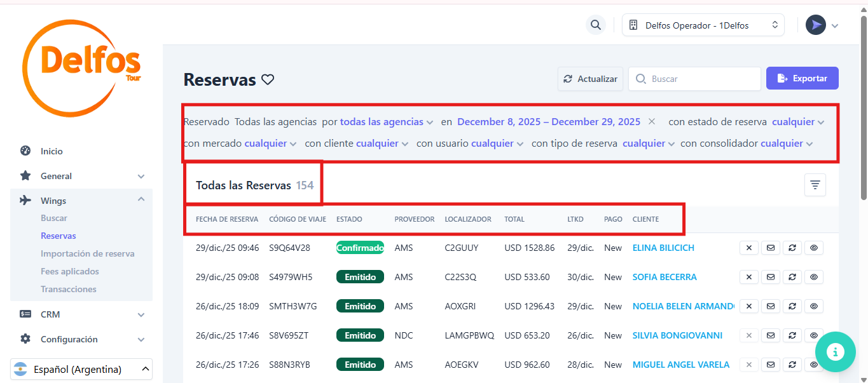This screenshot has width=868, height=383.
Task: Clear the date range filter with X
Action: (652, 121)
